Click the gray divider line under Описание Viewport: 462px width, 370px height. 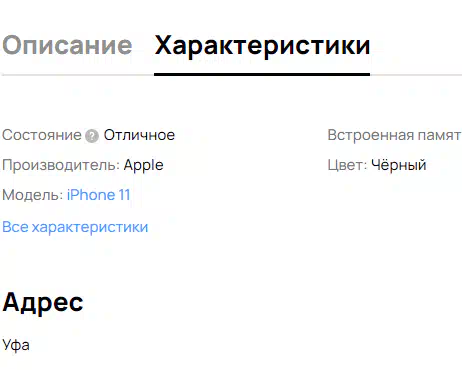pyautogui.click(x=78, y=75)
